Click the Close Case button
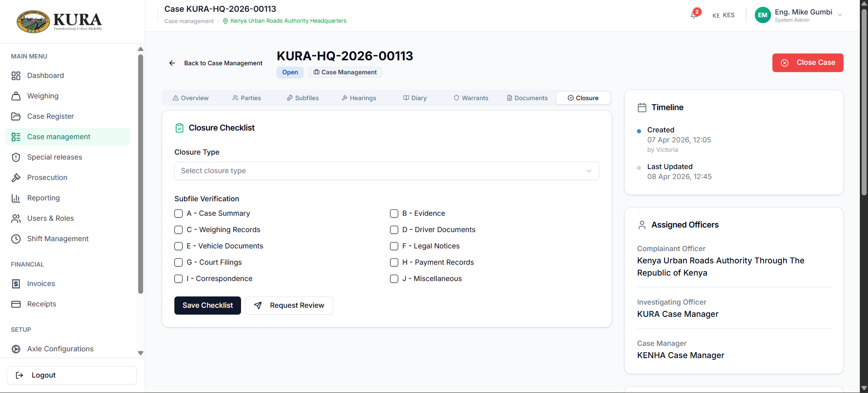Screen dimensions: 868x393 [x=808, y=63]
